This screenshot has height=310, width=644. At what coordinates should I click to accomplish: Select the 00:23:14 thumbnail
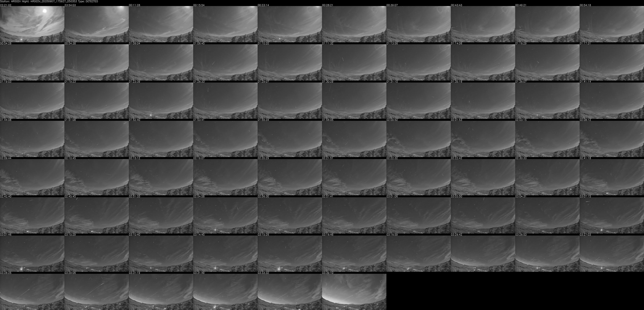pyautogui.click(x=290, y=24)
